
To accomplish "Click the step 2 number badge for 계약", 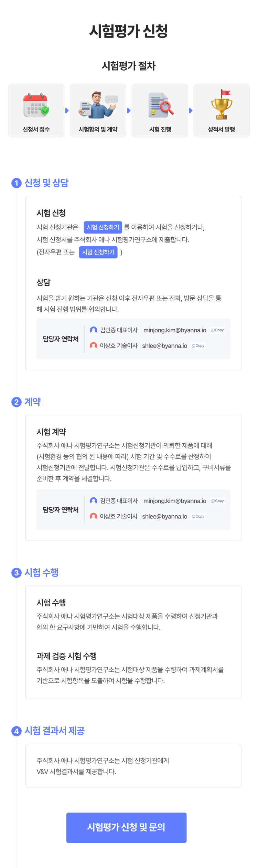I will tap(17, 402).
